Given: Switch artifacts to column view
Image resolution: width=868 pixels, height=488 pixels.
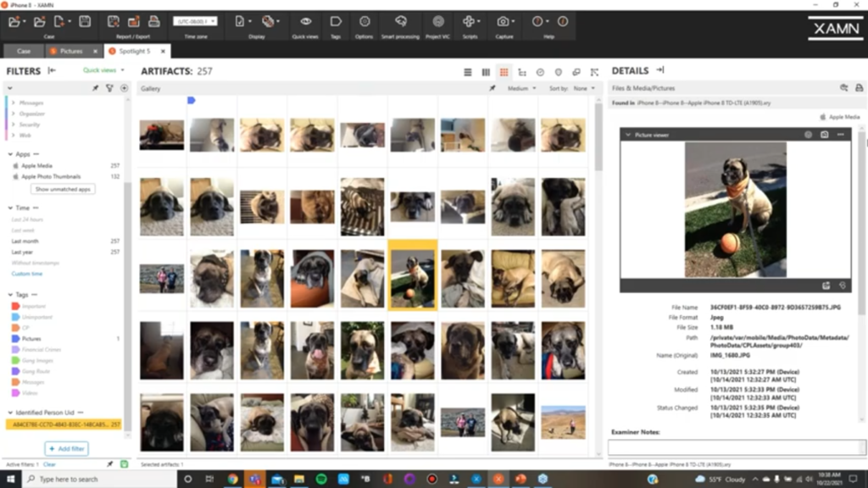Looking at the screenshot, I should point(486,72).
